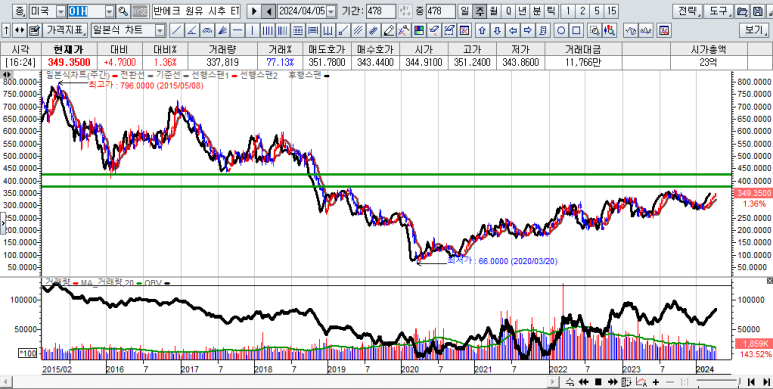773x389 pixels.
Task: Insert a right arrow marker
Action: [x=527, y=31]
